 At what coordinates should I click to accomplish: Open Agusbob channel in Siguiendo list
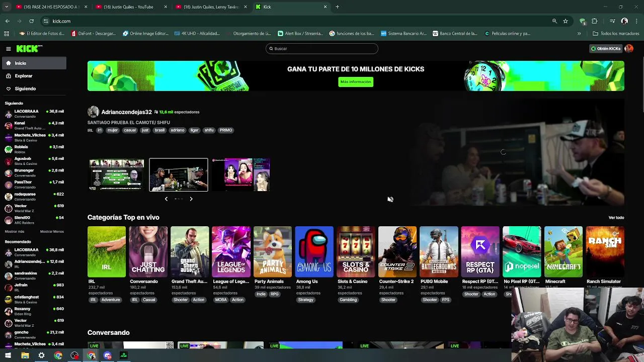pyautogui.click(x=33, y=161)
